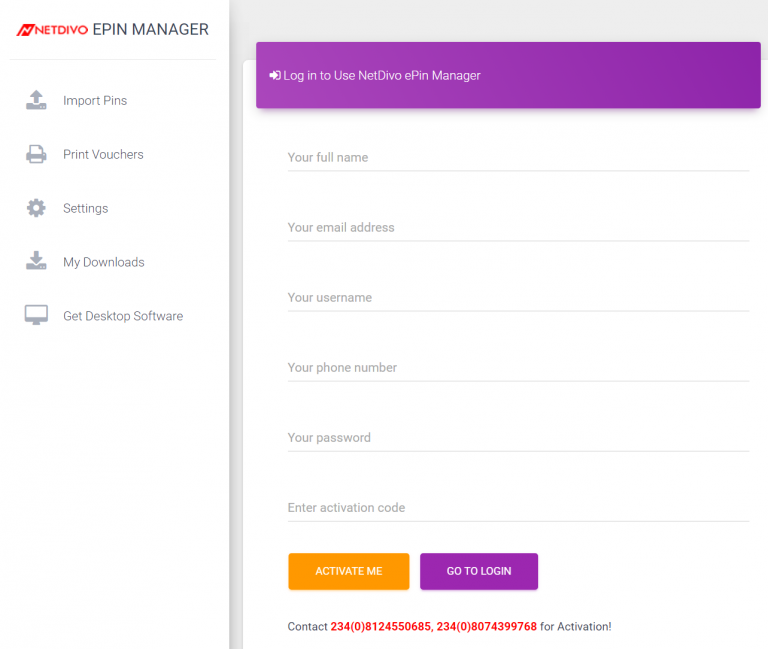Screen dimensions: 768x649
Task: Click the EPIN MANAGER title text
Action: 150,29
